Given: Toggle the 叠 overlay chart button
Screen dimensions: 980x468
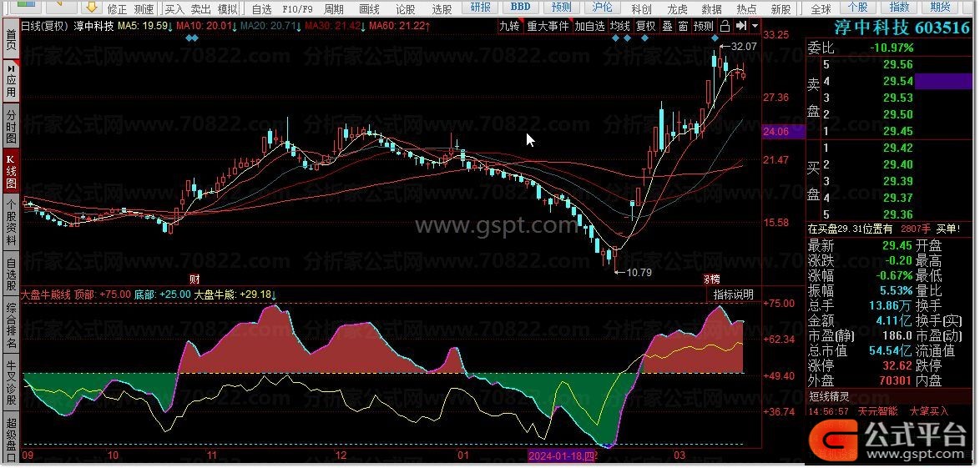Looking at the screenshot, I should coord(668,26).
